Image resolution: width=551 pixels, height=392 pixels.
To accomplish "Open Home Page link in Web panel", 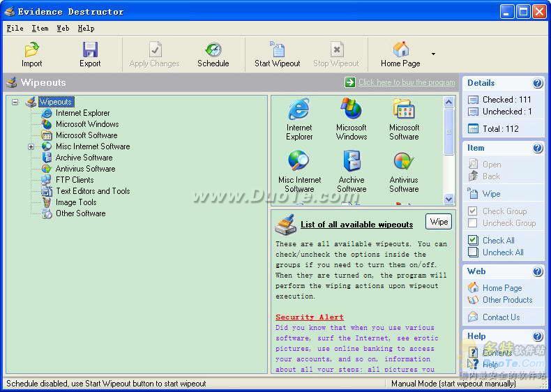I will tap(501, 288).
